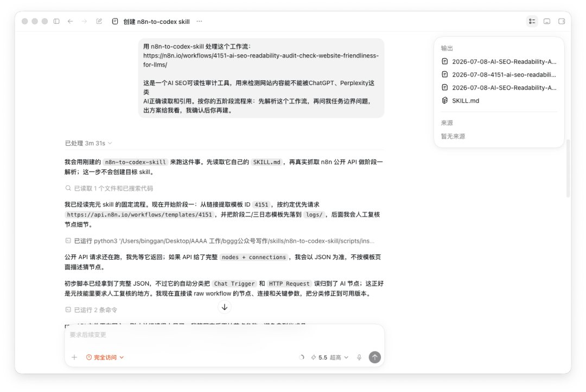
Task: Jump to latest with the down-arrow button
Action: (225, 307)
